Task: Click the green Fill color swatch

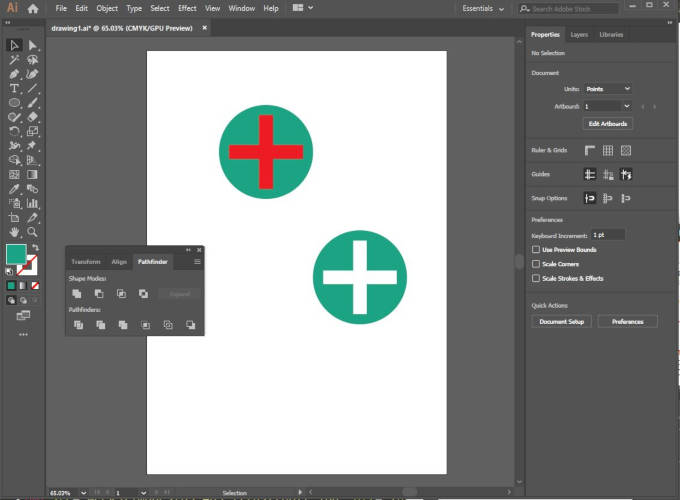Action: click(x=16, y=254)
